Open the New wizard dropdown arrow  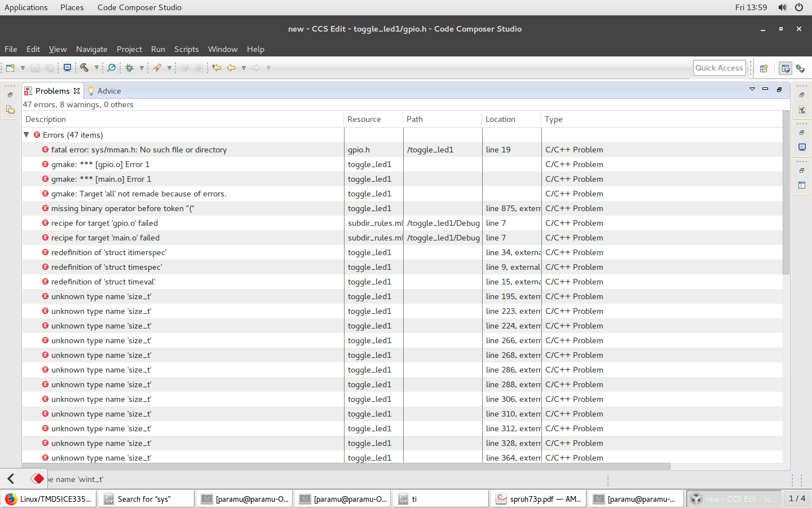[23, 68]
